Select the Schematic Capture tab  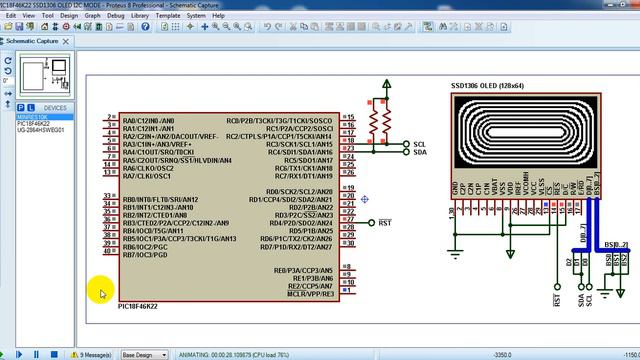(x=32, y=41)
